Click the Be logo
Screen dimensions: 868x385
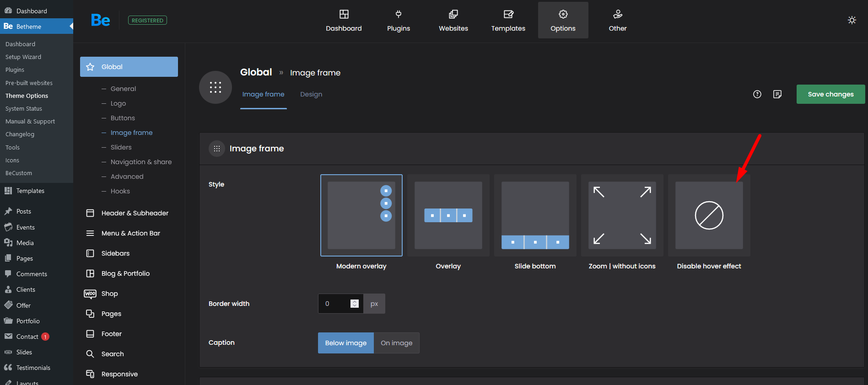[x=101, y=20]
